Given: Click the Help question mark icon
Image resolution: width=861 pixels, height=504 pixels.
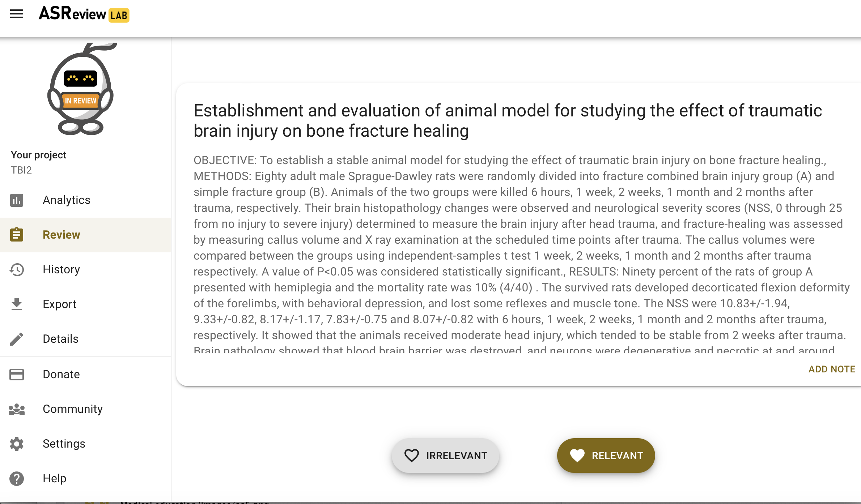Looking at the screenshot, I should (17, 478).
